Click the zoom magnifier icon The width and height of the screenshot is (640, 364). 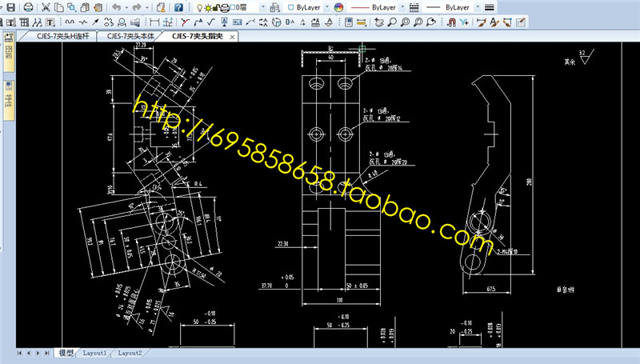coord(392,22)
